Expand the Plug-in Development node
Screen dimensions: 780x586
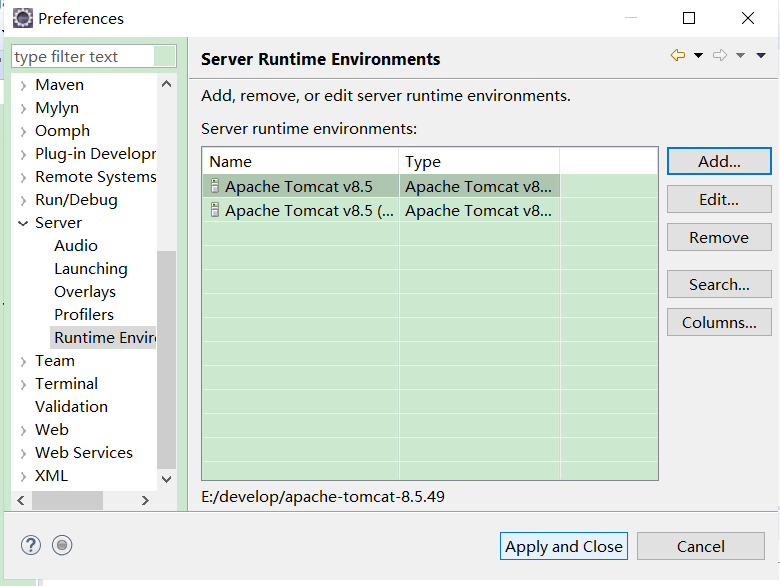[23, 154]
